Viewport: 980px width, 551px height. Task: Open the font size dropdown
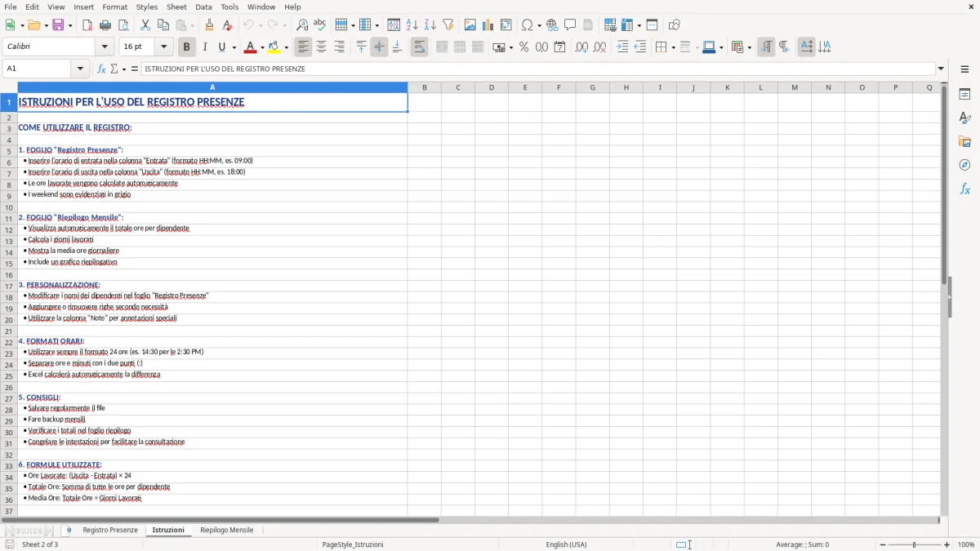(x=163, y=47)
